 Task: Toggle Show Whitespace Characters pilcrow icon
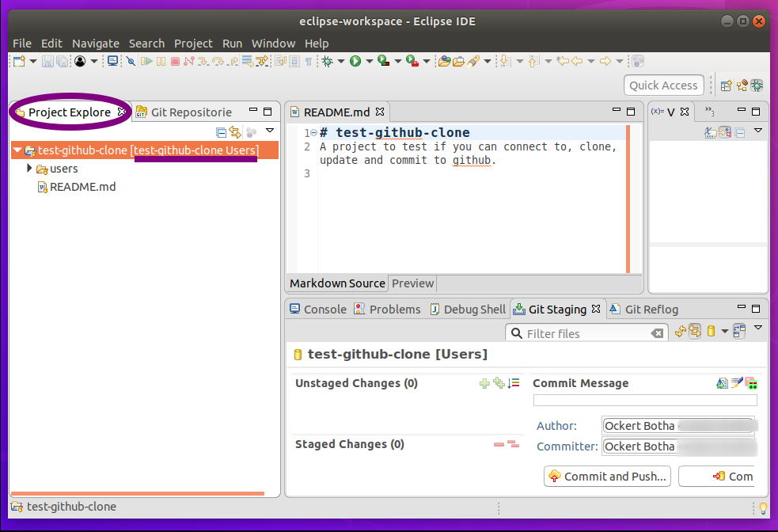(x=309, y=62)
